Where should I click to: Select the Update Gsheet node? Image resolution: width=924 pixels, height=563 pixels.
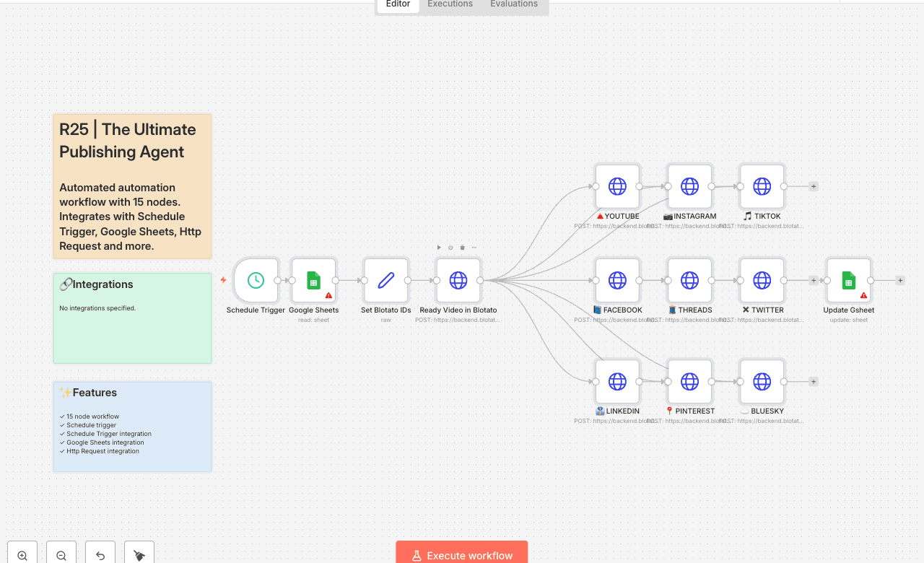tap(848, 280)
